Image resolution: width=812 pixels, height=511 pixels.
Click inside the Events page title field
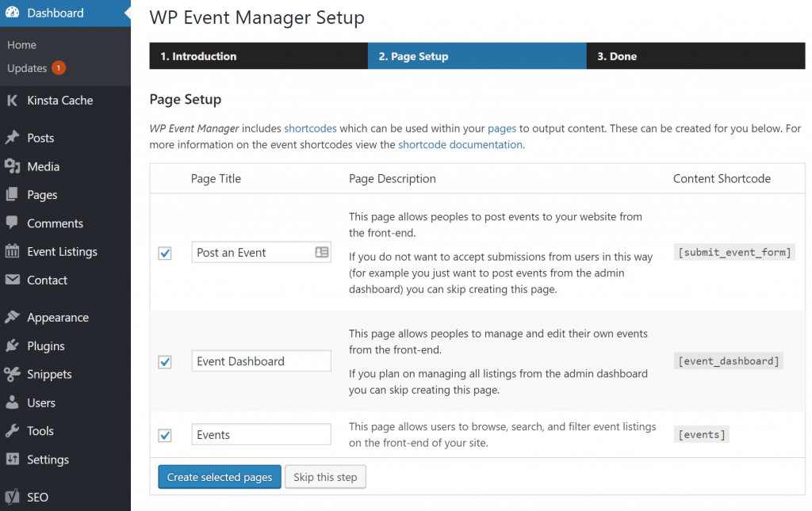click(261, 434)
